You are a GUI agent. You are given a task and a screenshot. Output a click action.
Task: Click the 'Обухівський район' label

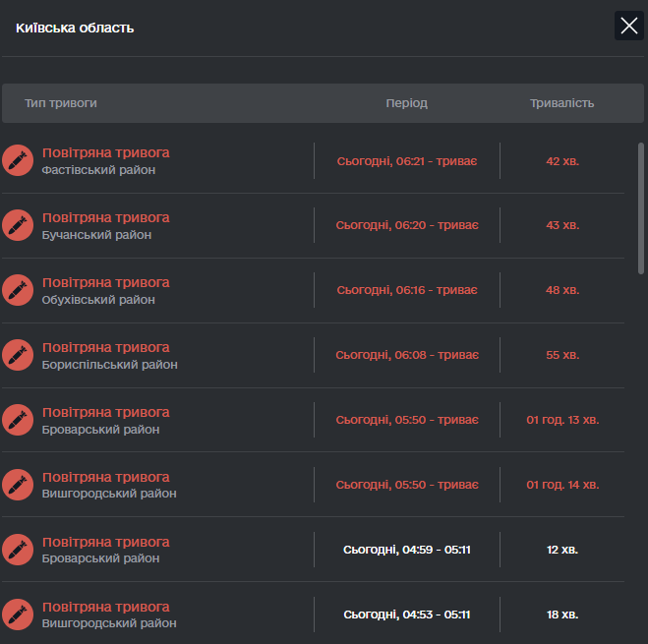click(98, 300)
